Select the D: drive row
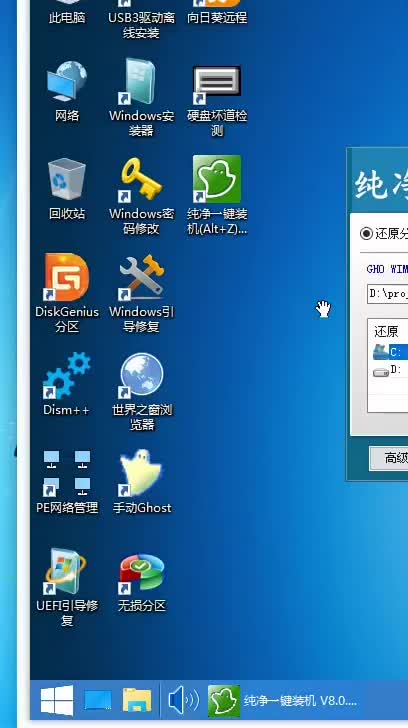This screenshot has height=728, width=408. coord(390,370)
